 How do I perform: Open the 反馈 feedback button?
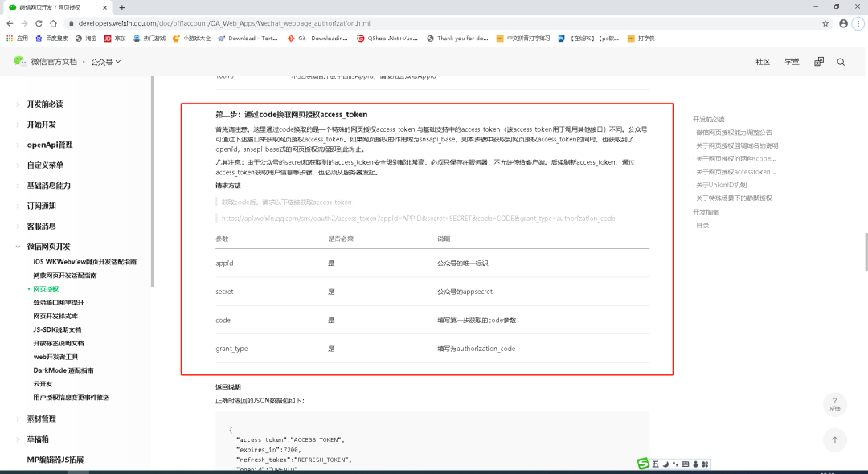click(x=834, y=404)
